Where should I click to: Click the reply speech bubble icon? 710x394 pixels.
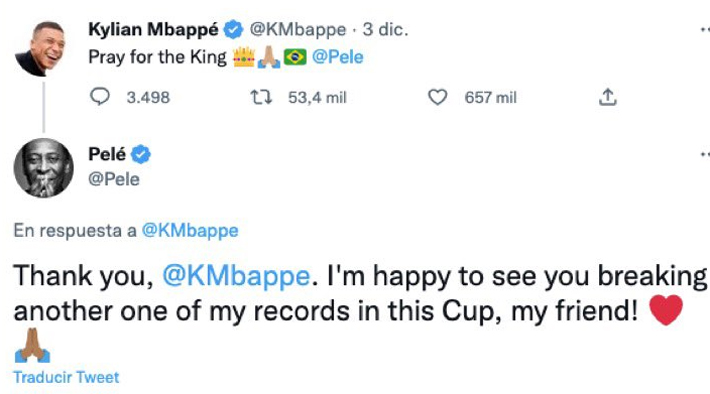100,97
